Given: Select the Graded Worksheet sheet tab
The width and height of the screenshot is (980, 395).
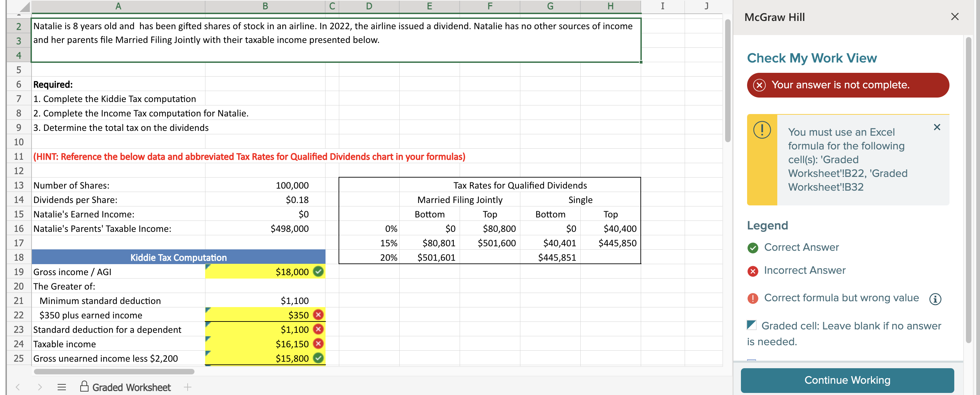Looking at the screenshot, I should (x=131, y=387).
